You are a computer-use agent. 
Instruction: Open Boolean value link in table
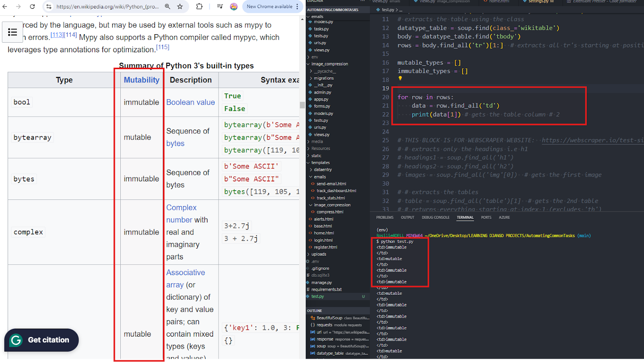pos(190,102)
